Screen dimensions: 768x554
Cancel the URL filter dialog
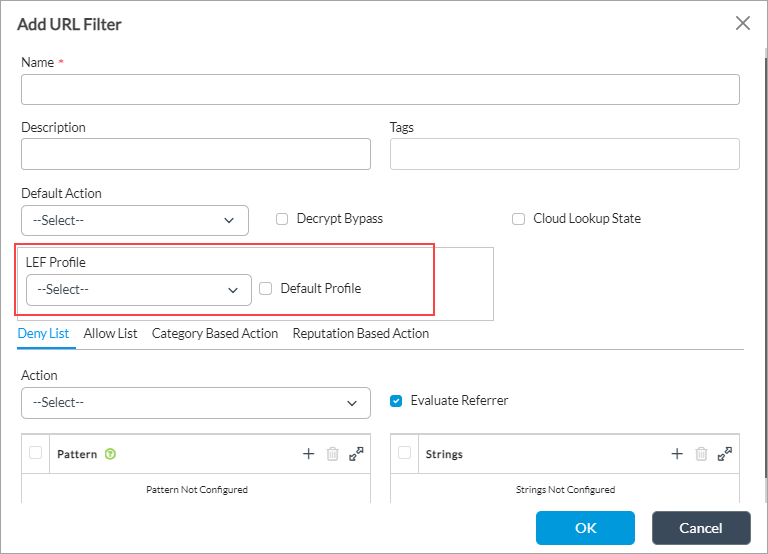tap(701, 528)
